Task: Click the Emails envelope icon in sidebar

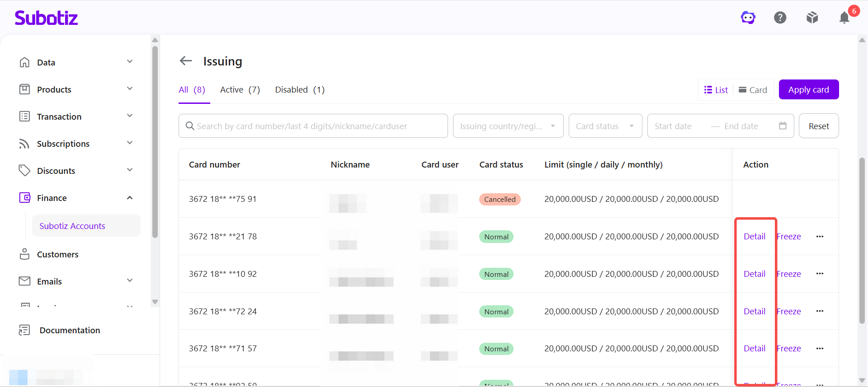Action: 24,281
